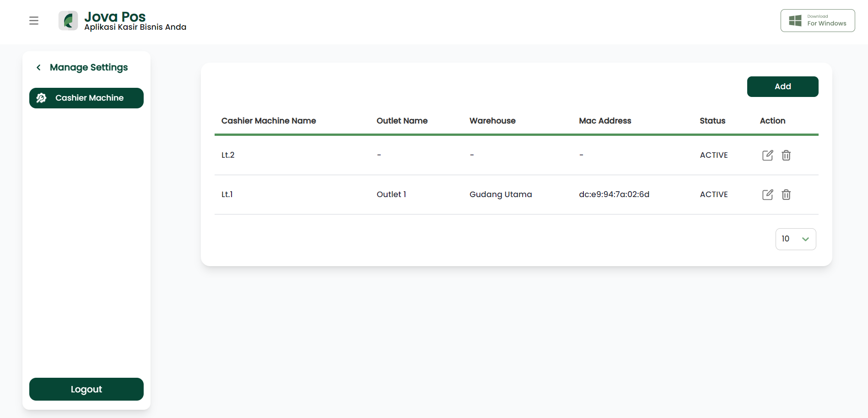Click the Cashier Machine wrench icon
The image size is (868, 418).
click(x=41, y=98)
